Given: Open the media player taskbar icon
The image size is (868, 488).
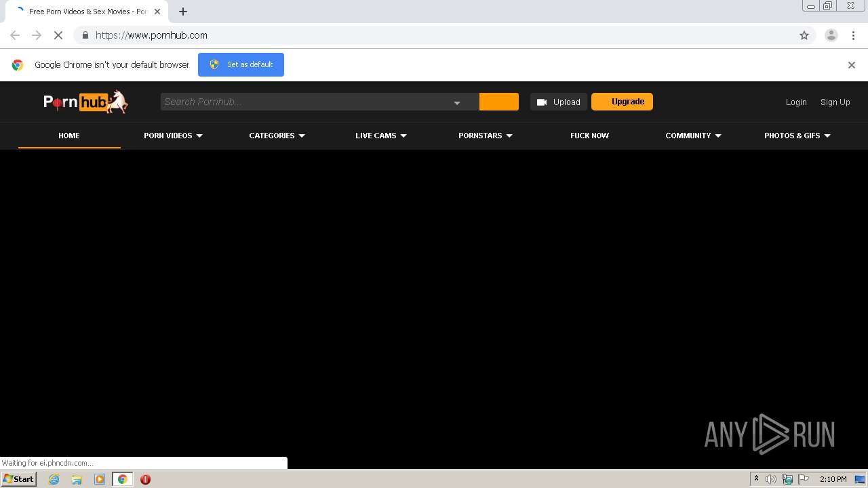Looking at the screenshot, I should click(100, 479).
